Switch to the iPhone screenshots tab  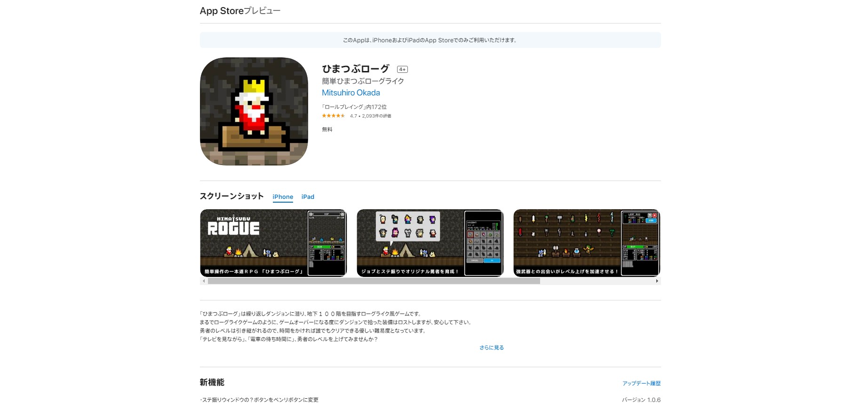tap(283, 197)
